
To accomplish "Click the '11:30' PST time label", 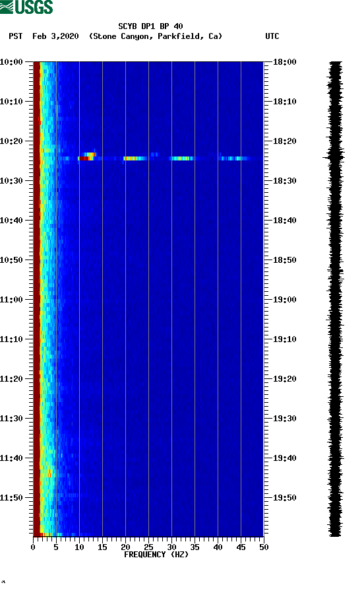I will click(x=11, y=419).
